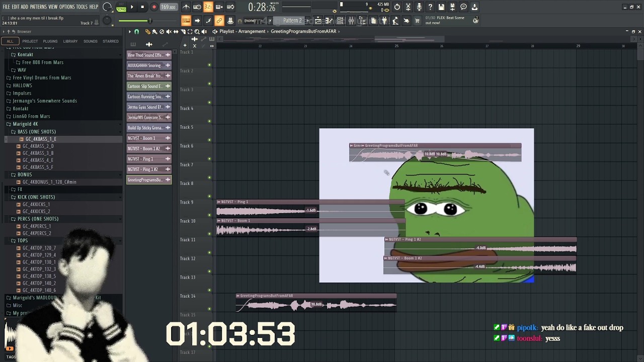
Task: Open the ADD menu
Action: (x=24, y=7)
